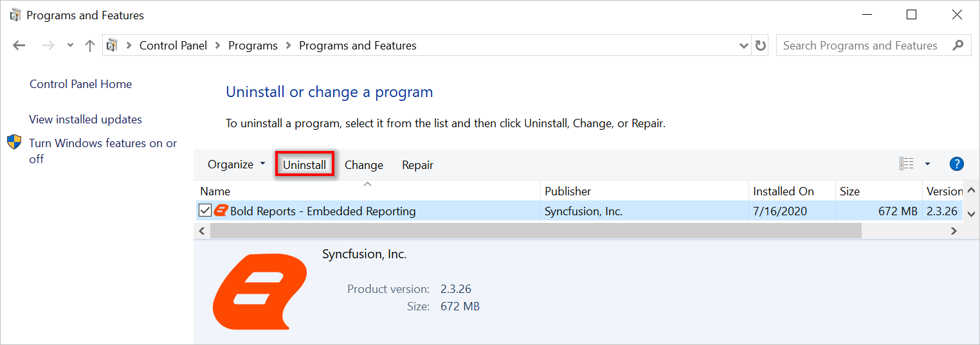Open the Help question mark icon

pos(957,164)
